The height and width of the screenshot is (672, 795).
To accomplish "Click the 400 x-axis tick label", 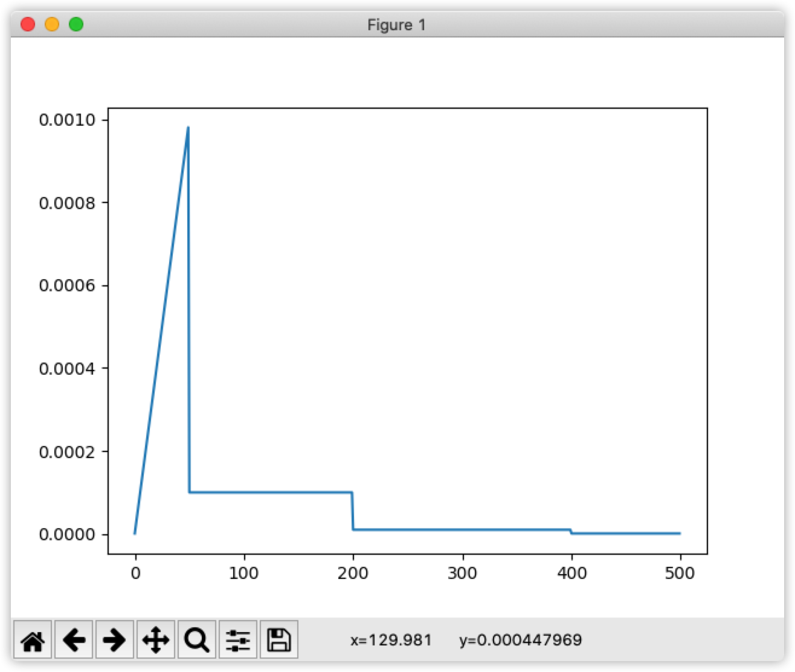I will click(x=572, y=573).
